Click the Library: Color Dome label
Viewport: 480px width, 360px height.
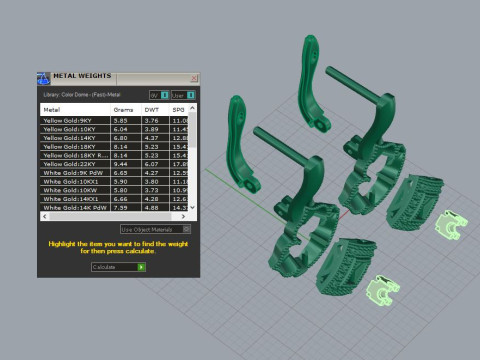point(82,95)
